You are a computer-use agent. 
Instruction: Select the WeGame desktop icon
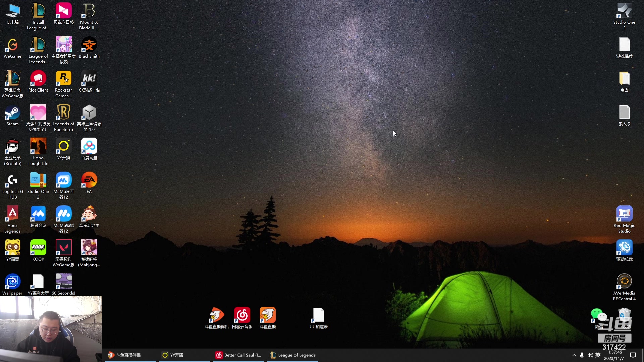pos(12,46)
